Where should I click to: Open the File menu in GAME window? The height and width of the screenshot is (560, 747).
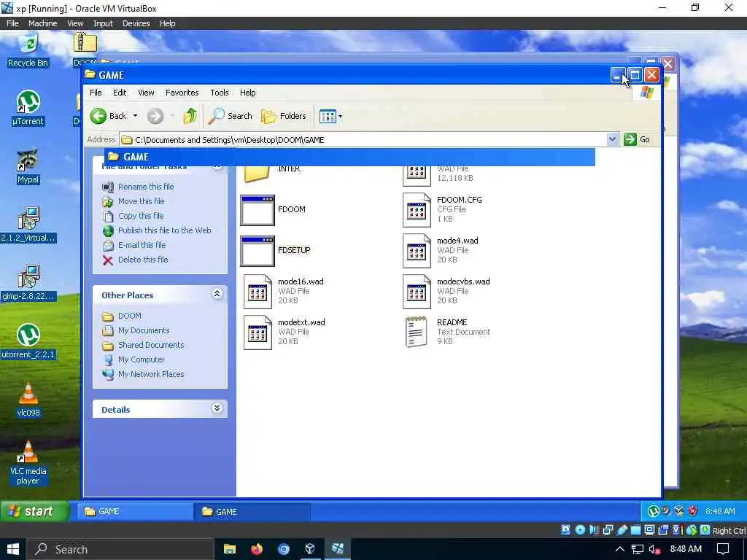click(x=96, y=93)
